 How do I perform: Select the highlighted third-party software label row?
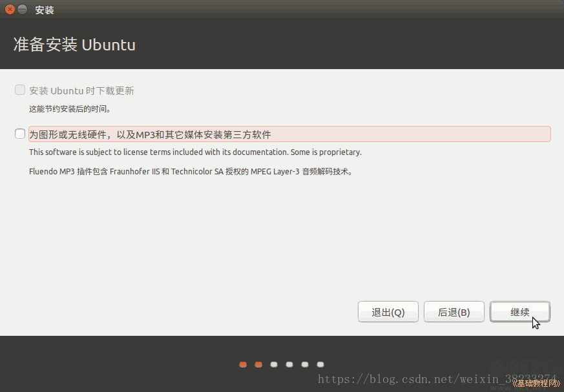click(287, 134)
